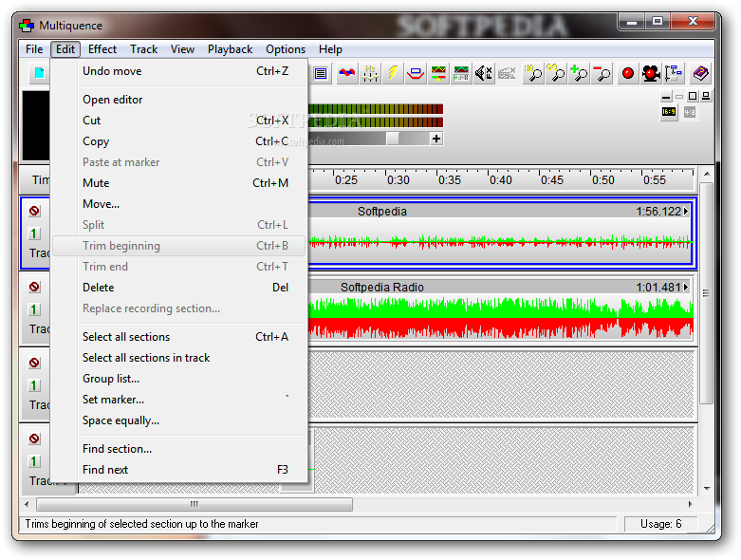Image resolution: width=741 pixels, height=560 pixels.
Task: Choose Space equally... menu entry
Action: pyautogui.click(x=179, y=420)
